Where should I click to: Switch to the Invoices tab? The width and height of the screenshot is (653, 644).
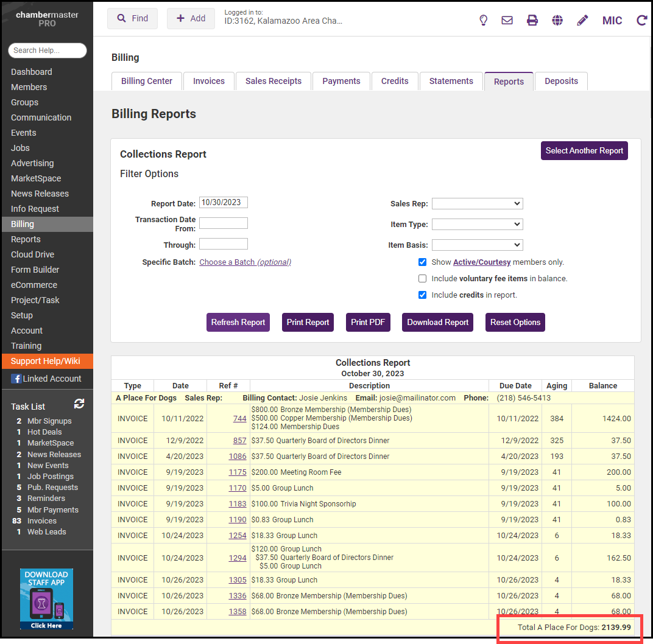(209, 81)
